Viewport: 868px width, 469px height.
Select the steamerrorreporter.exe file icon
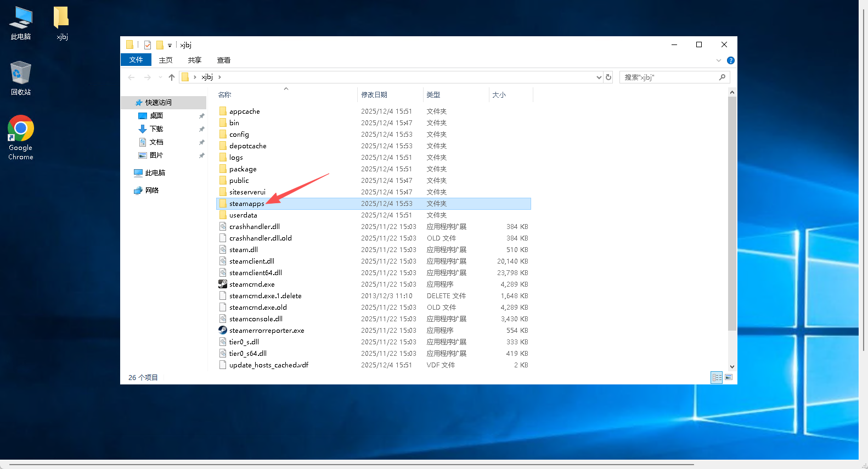point(223,331)
